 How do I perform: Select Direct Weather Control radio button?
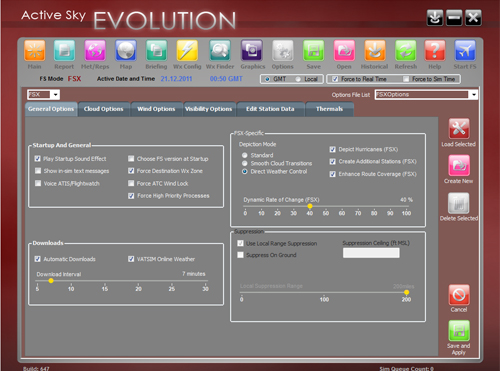[245, 171]
